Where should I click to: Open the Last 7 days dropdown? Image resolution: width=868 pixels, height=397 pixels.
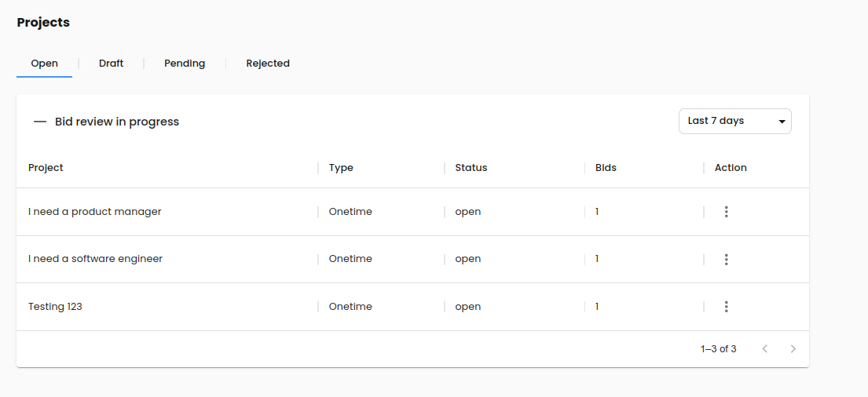734,121
